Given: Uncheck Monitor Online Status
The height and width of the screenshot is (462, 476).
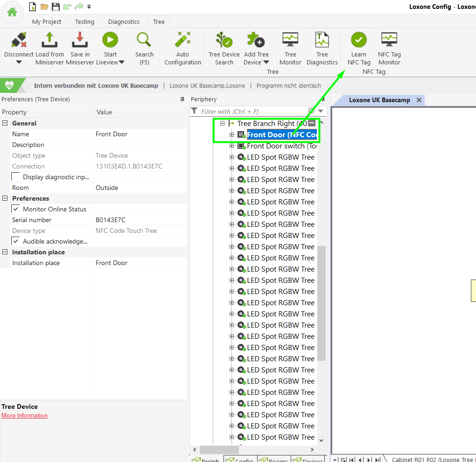Looking at the screenshot, I should point(16,209).
